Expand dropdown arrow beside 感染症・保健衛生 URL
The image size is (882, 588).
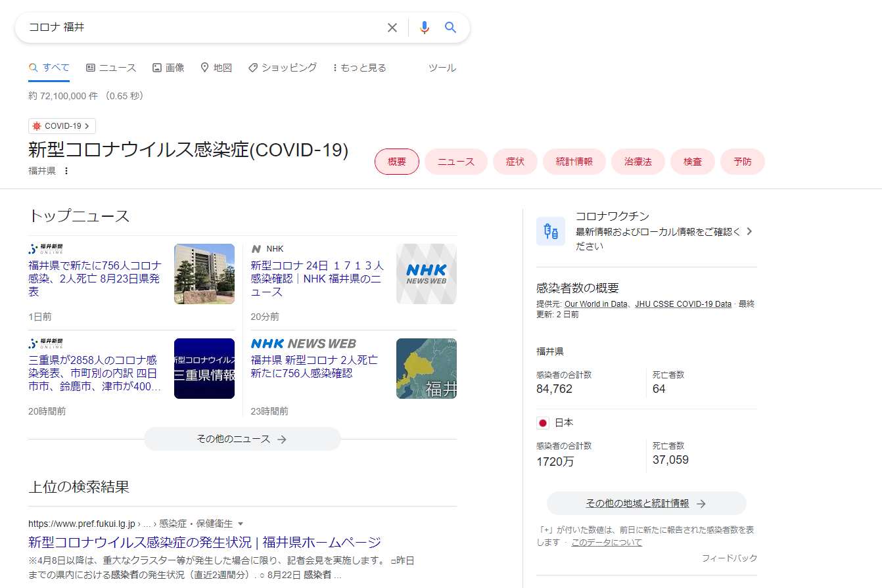(241, 524)
